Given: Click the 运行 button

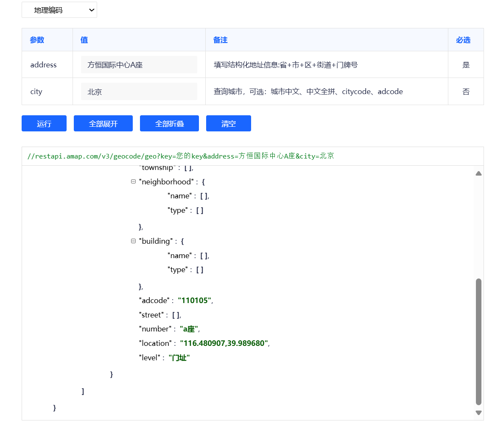Looking at the screenshot, I should coord(44,123).
